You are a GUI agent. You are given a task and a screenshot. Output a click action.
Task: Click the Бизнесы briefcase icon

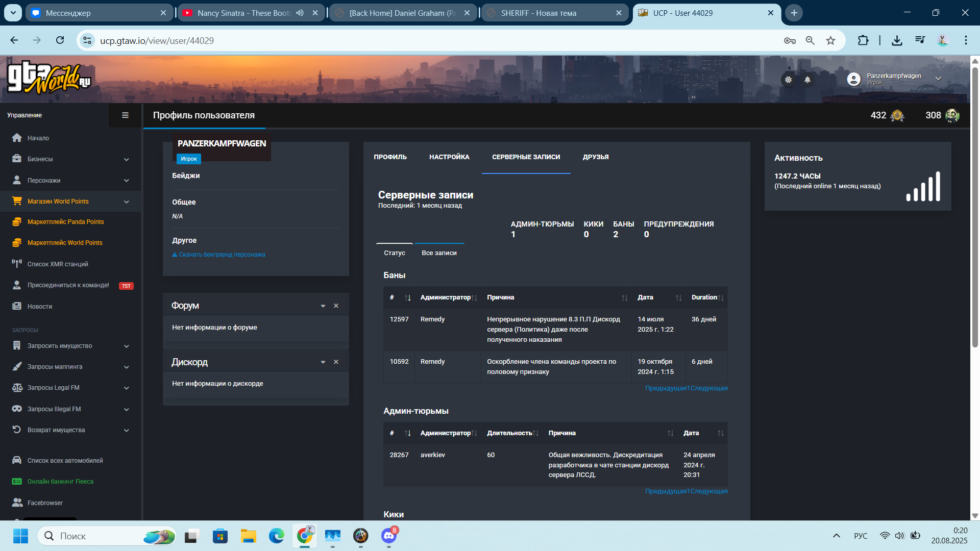(17, 159)
